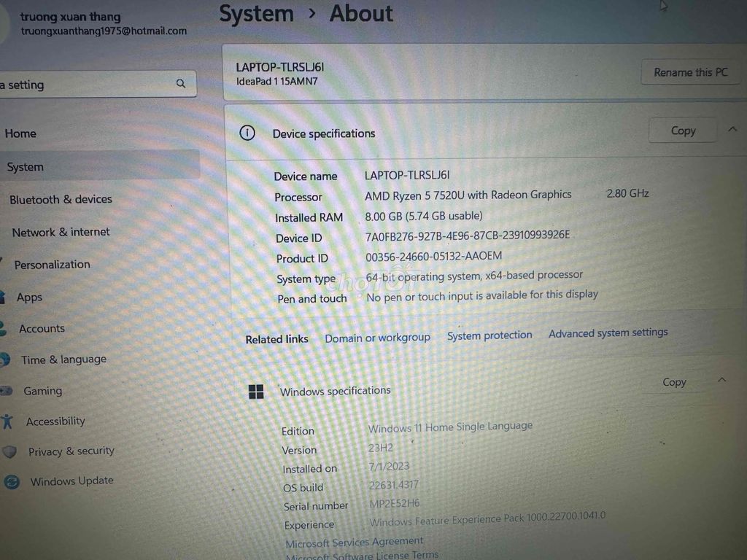Open Microsoft Services Agreement link
Screen dimensions: 747x560
point(354,542)
